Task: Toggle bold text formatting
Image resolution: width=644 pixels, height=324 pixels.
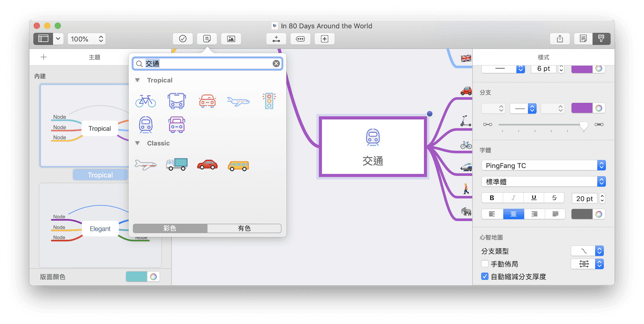Action: point(492,198)
